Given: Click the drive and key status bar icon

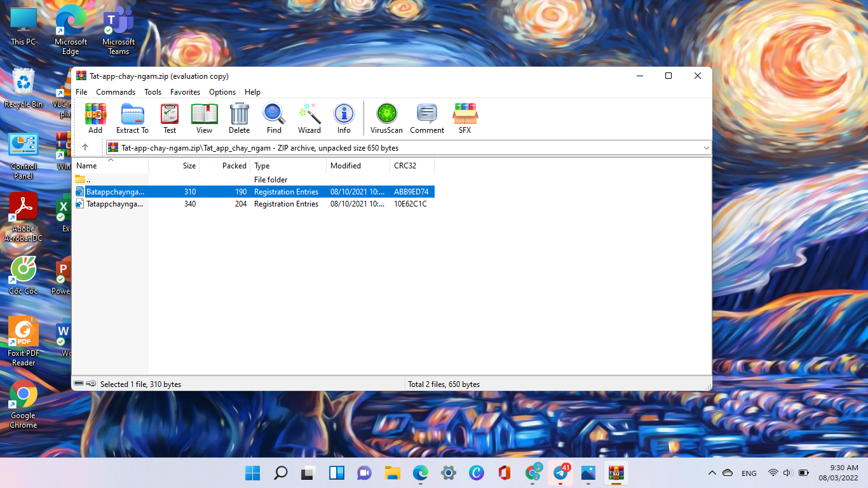Looking at the screenshot, I should click(85, 384).
